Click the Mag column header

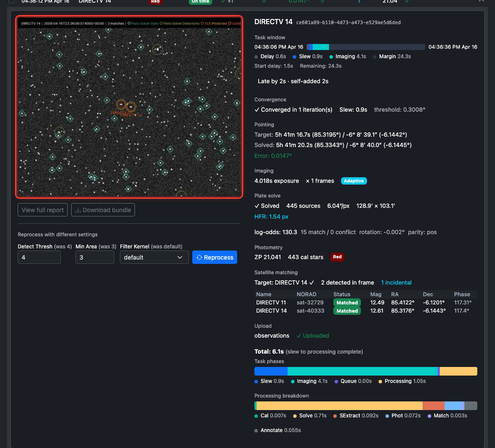click(376, 294)
